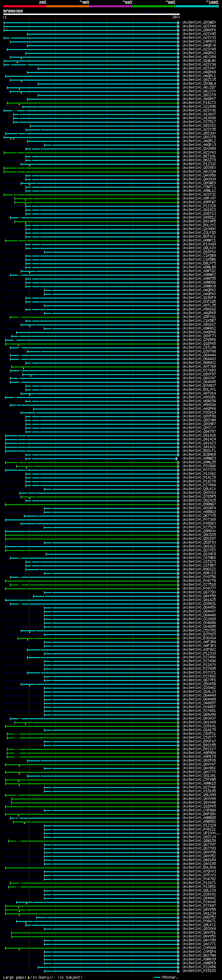Open hit UniRef100_A2SY45
This screenshot has height=980, width=222.
pyautogui.click(x=199, y=34)
